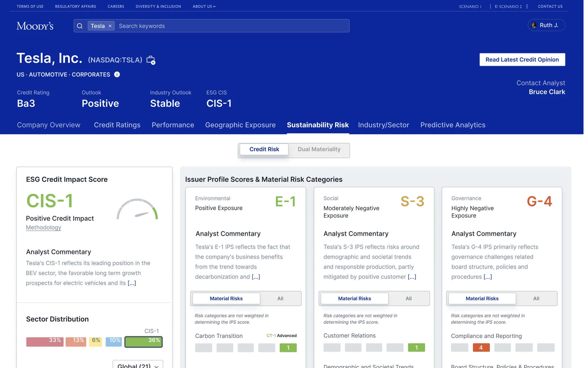Click the green 36% sector bar
Viewport: 588px width, 368px height.
[143, 342]
